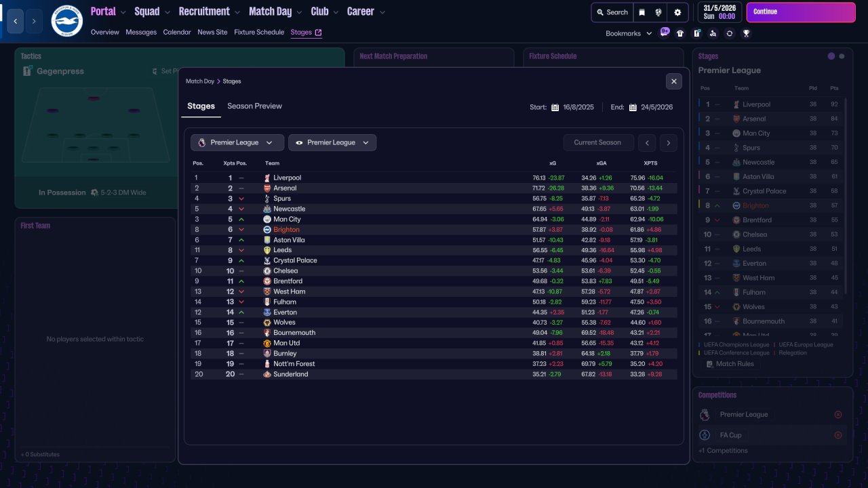Select grey dot in Stages side panel
The image size is (868, 488).
tap(842, 56)
